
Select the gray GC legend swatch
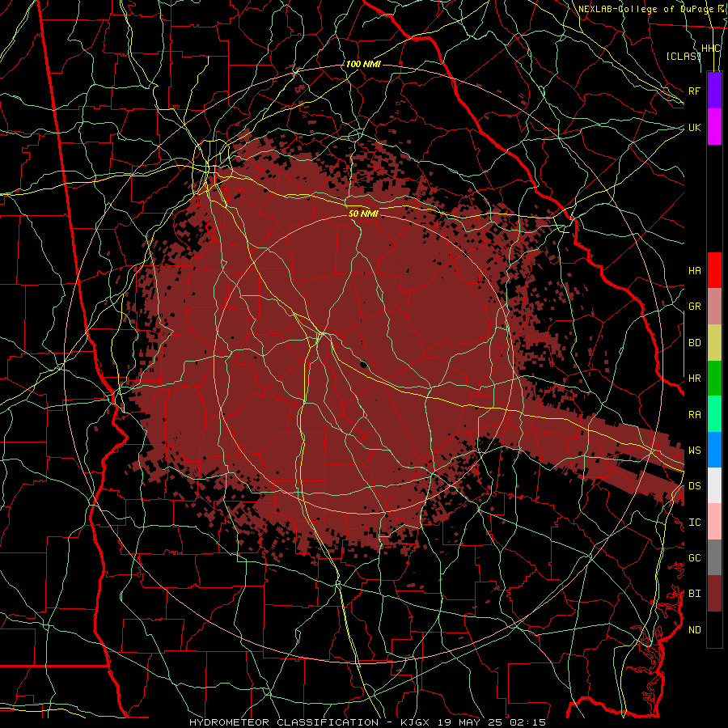point(714,557)
